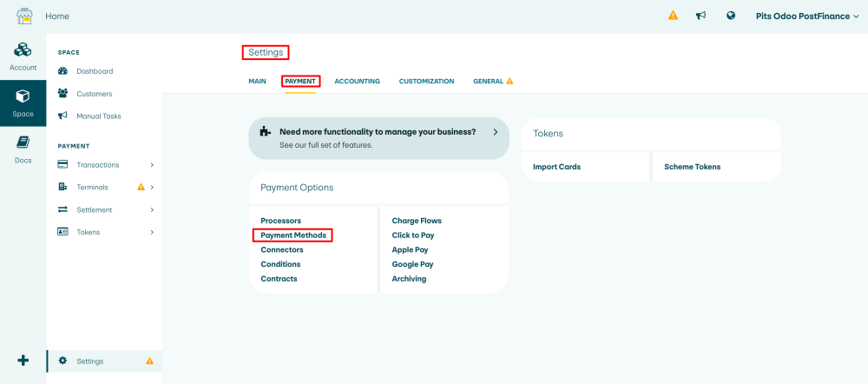The height and width of the screenshot is (384, 868).
Task: Expand the Settlement submenu chevron
Action: [152, 210]
